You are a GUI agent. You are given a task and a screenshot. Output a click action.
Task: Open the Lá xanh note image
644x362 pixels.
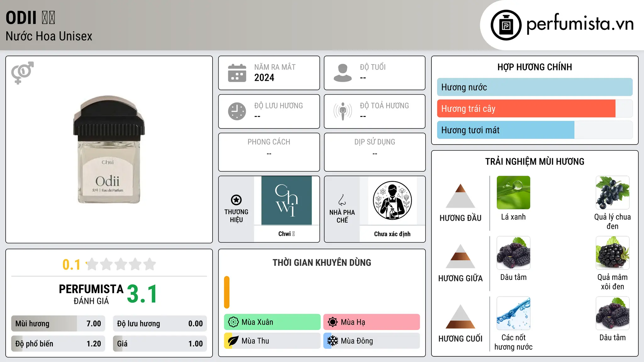[x=514, y=193]
